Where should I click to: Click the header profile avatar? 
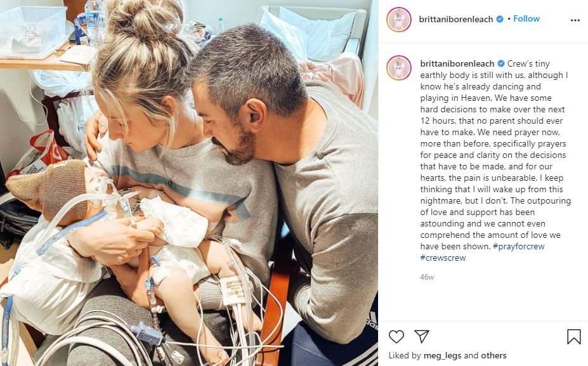[x=399, y=20]
